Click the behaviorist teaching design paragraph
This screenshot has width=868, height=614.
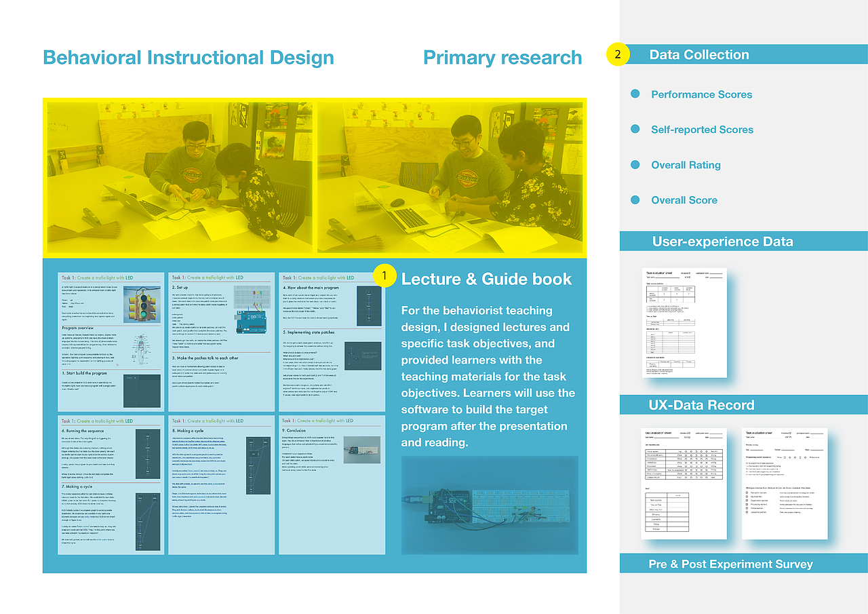tap(488, 377)
